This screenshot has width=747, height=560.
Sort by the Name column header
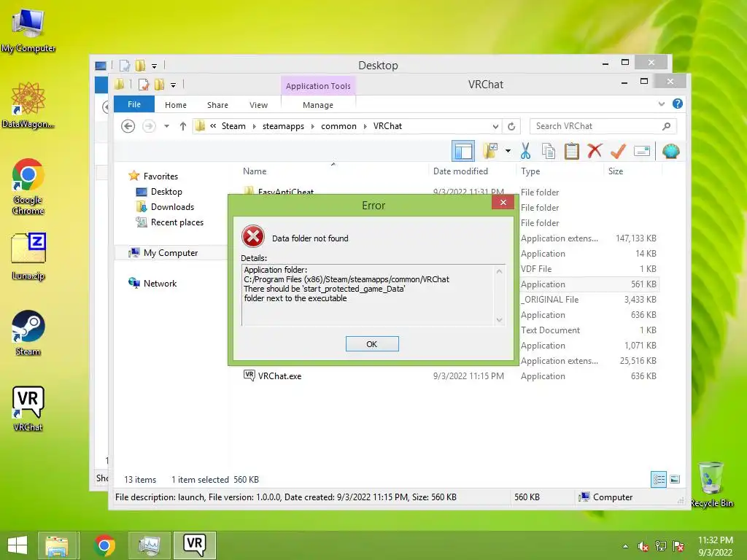pos(255,171)
